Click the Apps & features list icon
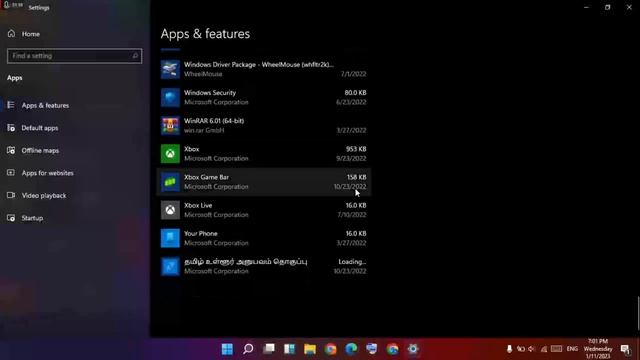 click(x=11, y=105)
